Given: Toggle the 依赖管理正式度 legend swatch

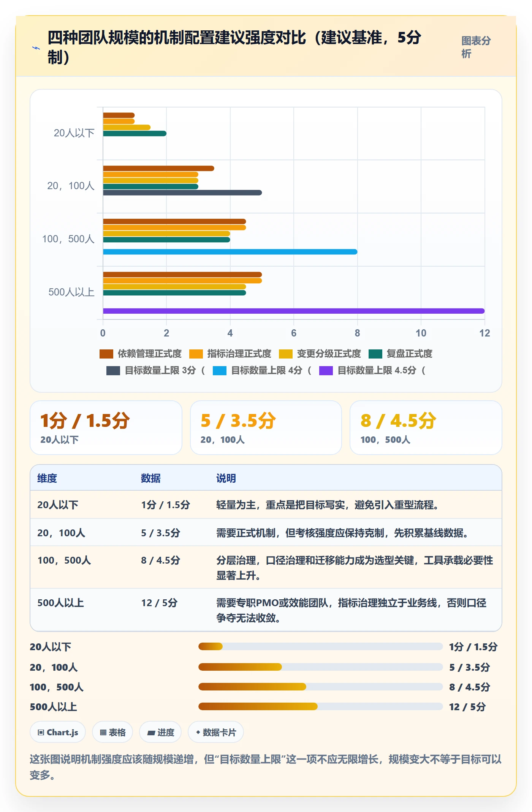Looking at the screenshot, I should (106, 354).
